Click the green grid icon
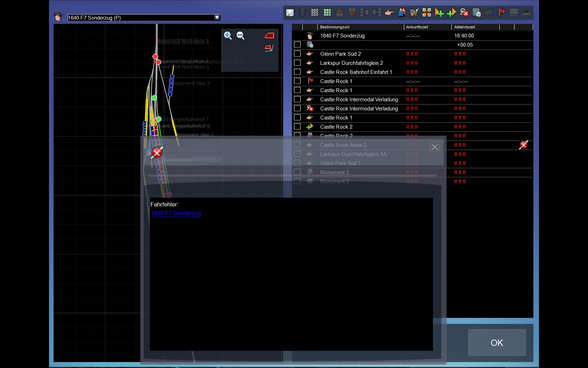Image resolution: width=588 pixels, height=368 pixels. pyautogui.click(x=327, y=13)
